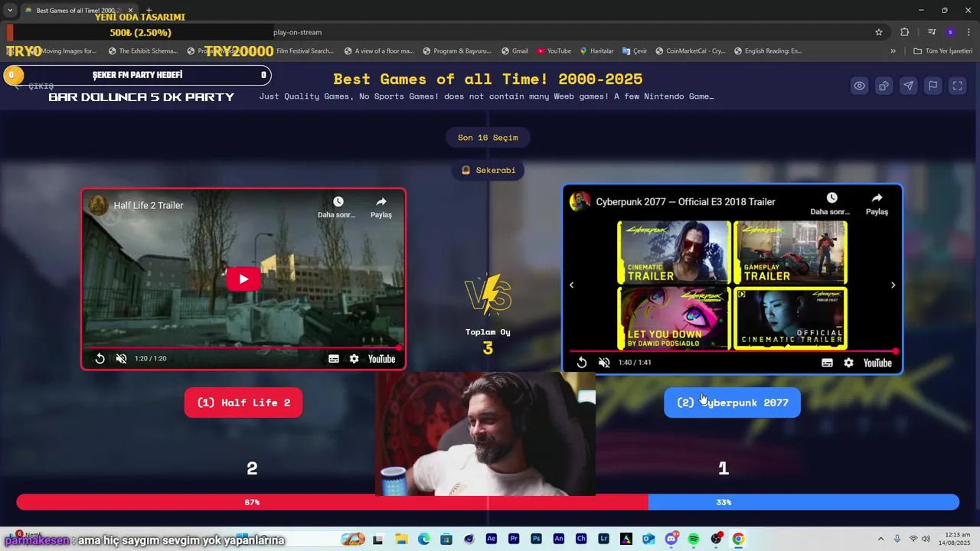980x551 pixels.
Task: Open the Chrome tab search dropdown
Action: point(9,11)
